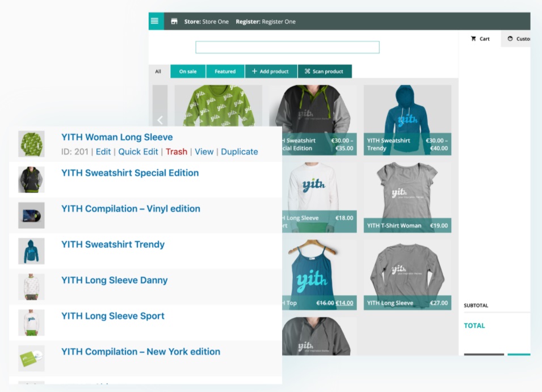Select YITH T-Shirt Woman €19.00 tile

coord(407,197)
